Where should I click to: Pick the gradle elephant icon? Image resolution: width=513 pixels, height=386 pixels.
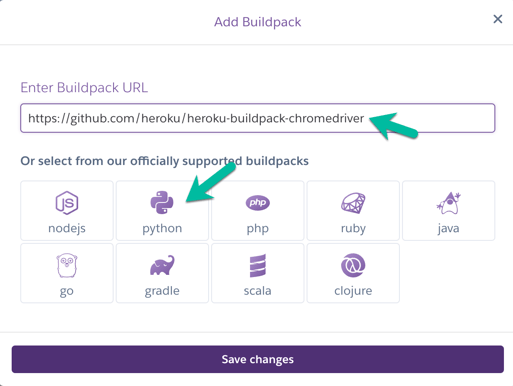point(162,265)
